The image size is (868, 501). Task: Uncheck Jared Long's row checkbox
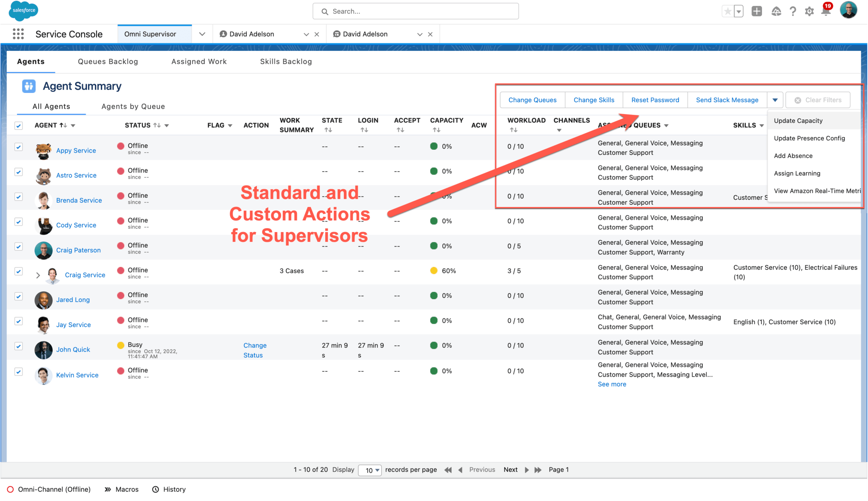pos(18,296)
